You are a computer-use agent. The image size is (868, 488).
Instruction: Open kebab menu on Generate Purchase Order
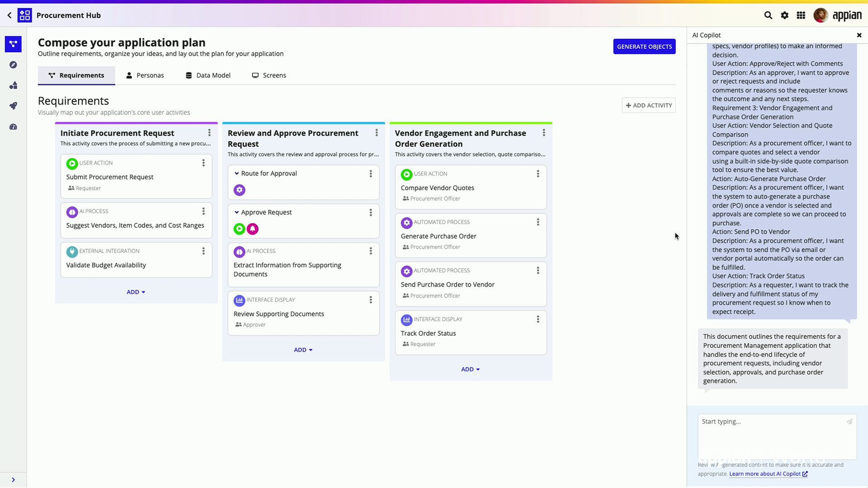(x=538, y=222)
